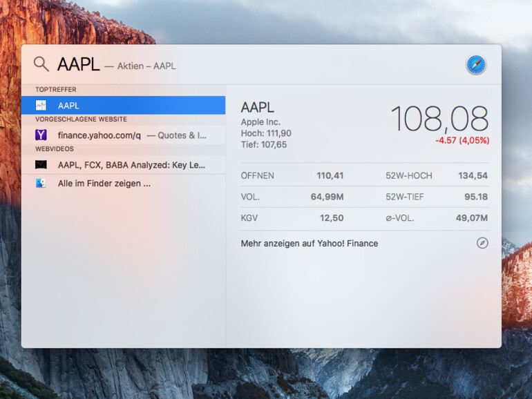Select the AAPL stocks icon in Toptreffer
This screenshot has width=532, height=399.
point(41,106)
